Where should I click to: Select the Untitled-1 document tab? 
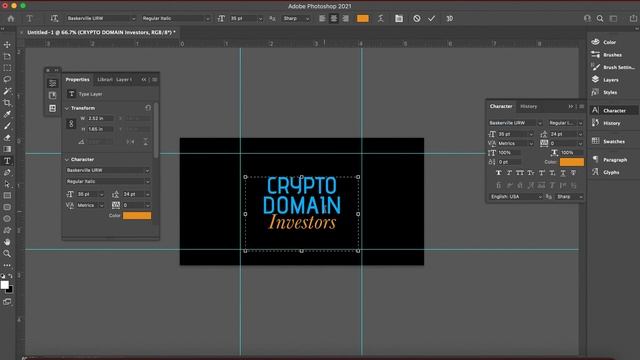tap(101, 32)
